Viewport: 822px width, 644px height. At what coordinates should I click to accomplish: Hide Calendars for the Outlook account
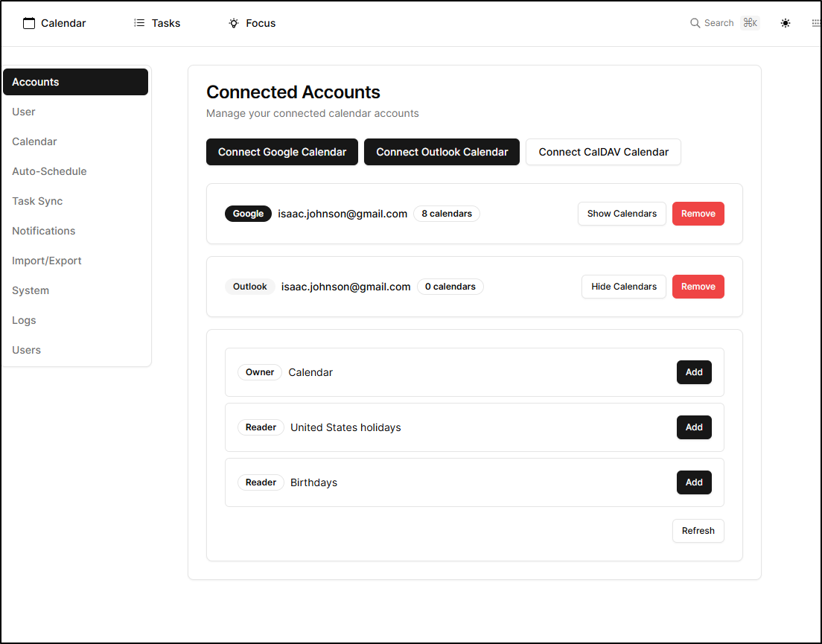pyautogui.click(x=624, y=287)
